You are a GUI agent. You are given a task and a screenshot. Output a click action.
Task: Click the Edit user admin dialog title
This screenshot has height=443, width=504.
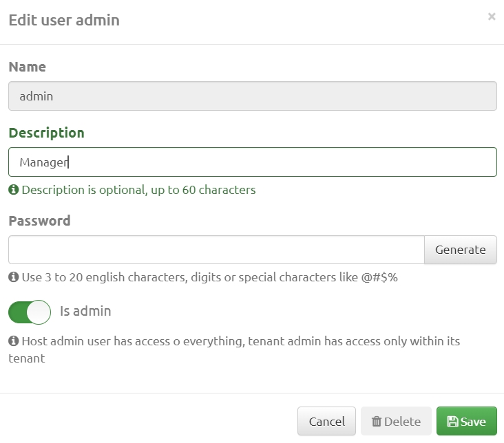pyautogui.click(x=64, y=20)
